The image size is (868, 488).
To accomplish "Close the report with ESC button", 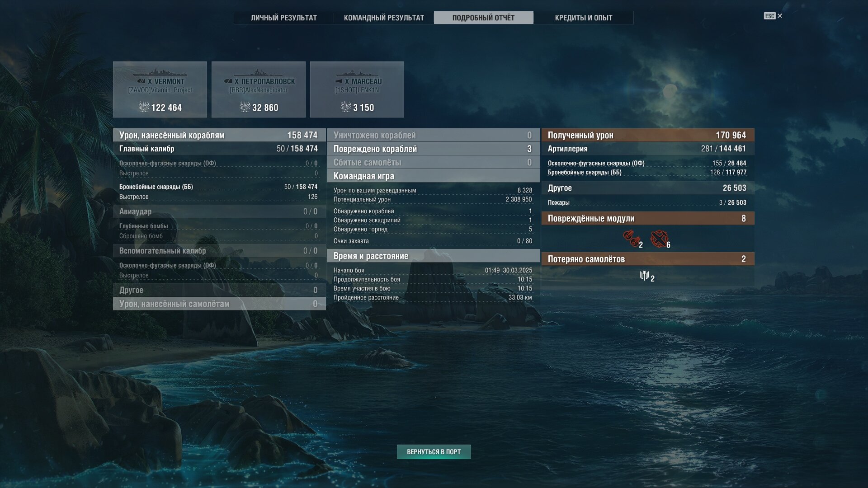I will pyautogui.click(x=773, y=16).
